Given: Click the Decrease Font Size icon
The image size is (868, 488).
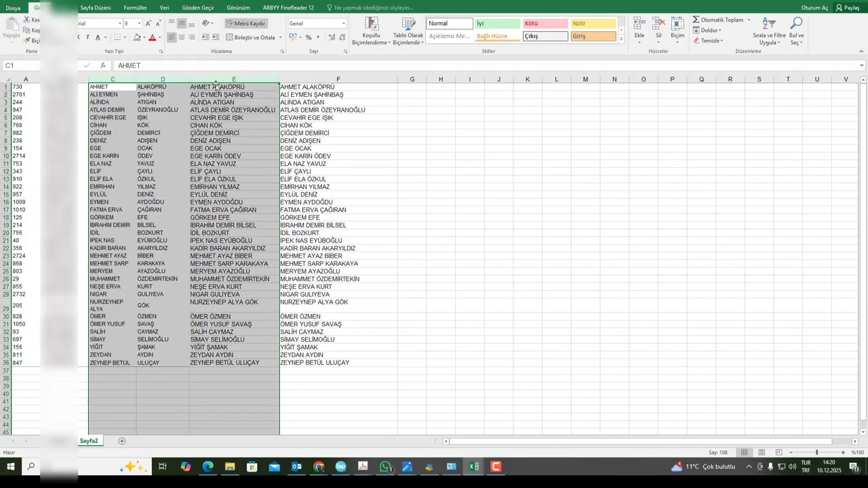Looking at the screenshot, I should [159, 23].
